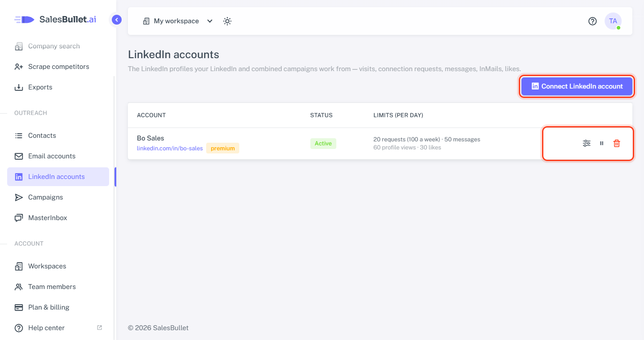Screen dimensions: 644x340
Task: Open Team members page
Action: point(58,287)
